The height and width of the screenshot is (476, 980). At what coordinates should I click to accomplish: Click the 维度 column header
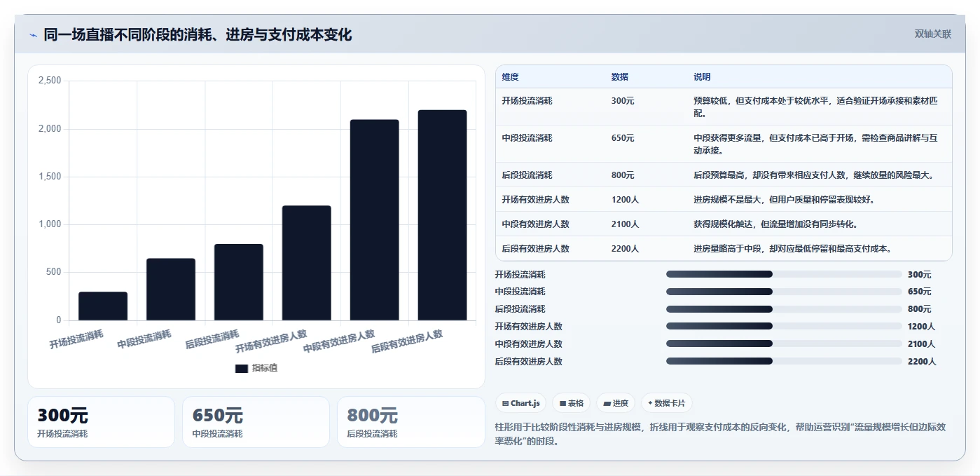(x=511, y=77)
